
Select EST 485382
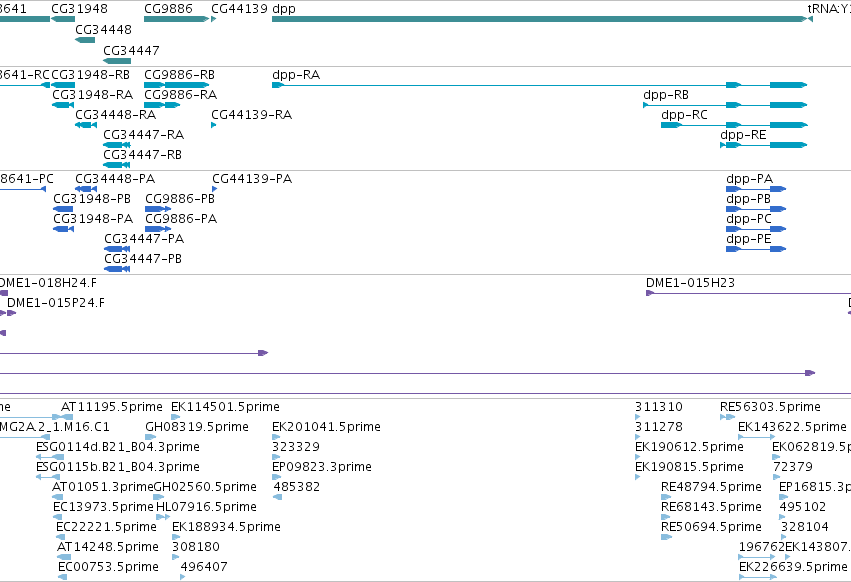(277, 497)
